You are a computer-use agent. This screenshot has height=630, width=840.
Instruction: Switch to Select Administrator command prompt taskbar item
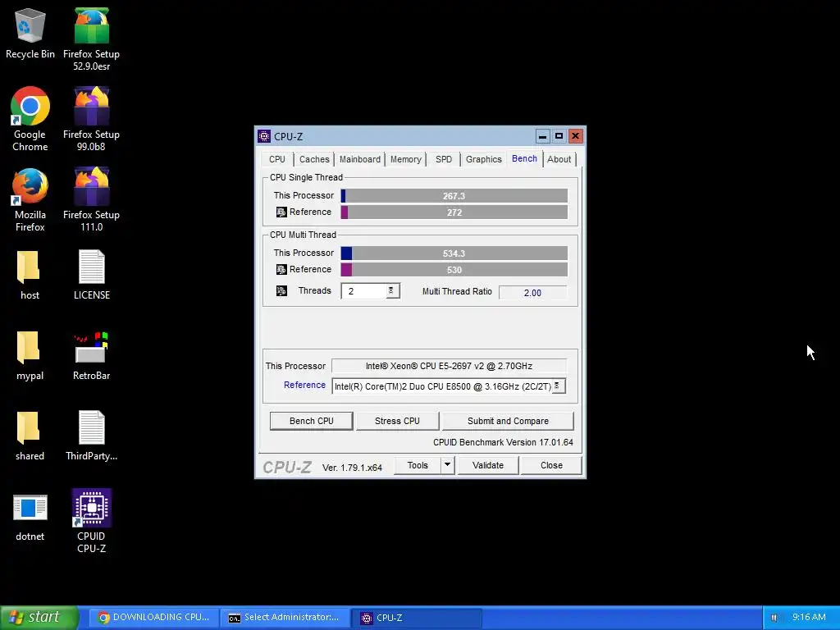[x=285, y=618]
